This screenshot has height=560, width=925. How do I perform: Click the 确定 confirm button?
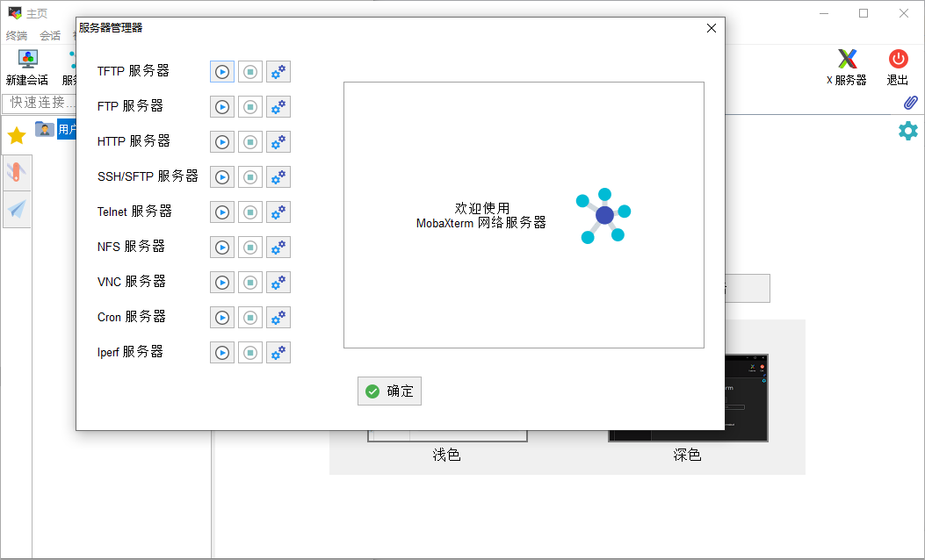(x=389, y=391)
